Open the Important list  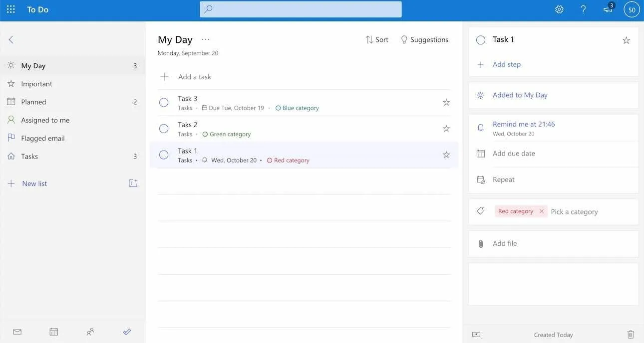click(x=73, y=84)
